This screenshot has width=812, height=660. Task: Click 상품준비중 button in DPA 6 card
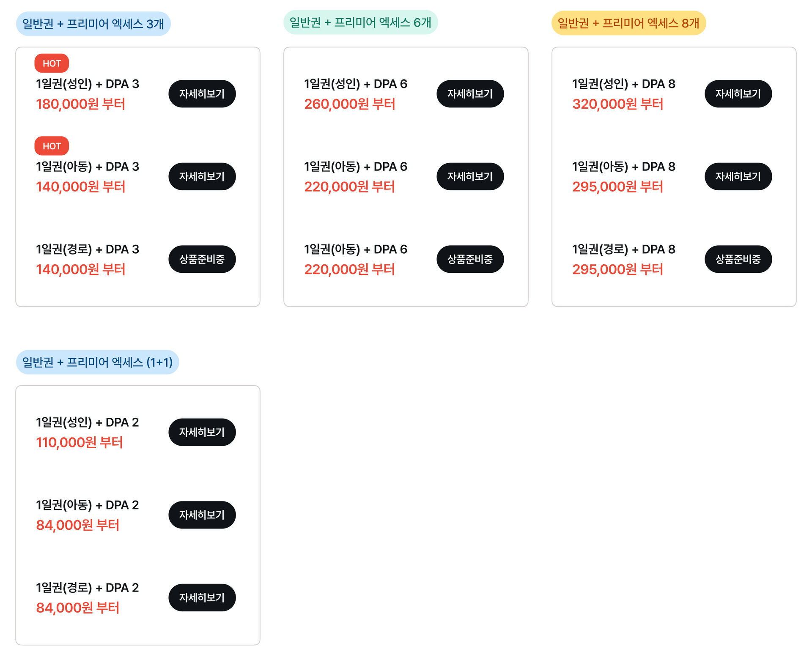pos(470,259)
